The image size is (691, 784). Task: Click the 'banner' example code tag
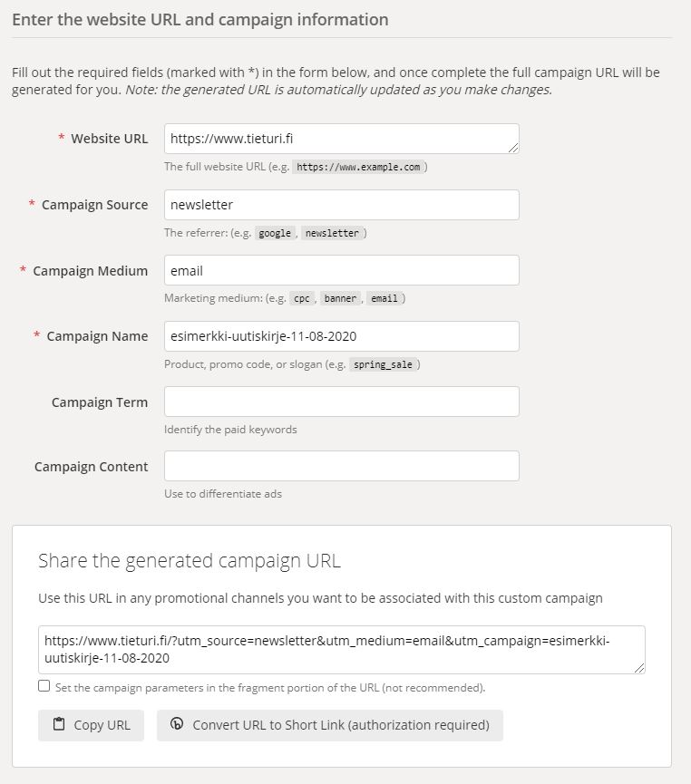(340, 298)
